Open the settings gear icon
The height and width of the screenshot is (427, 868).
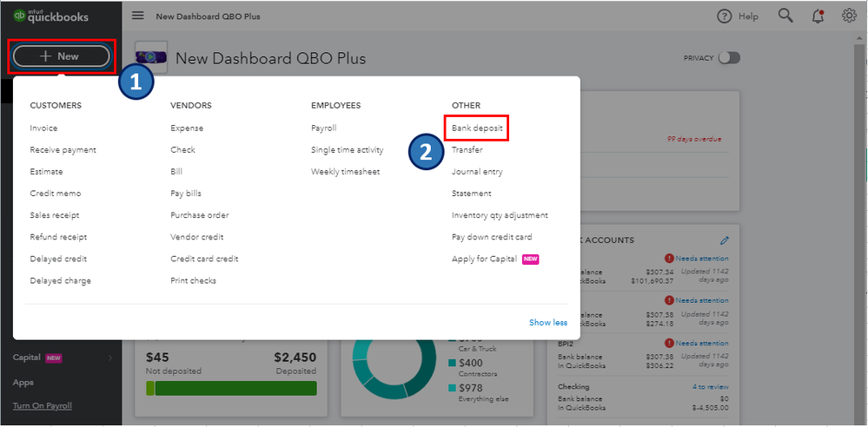click(849, 16)
